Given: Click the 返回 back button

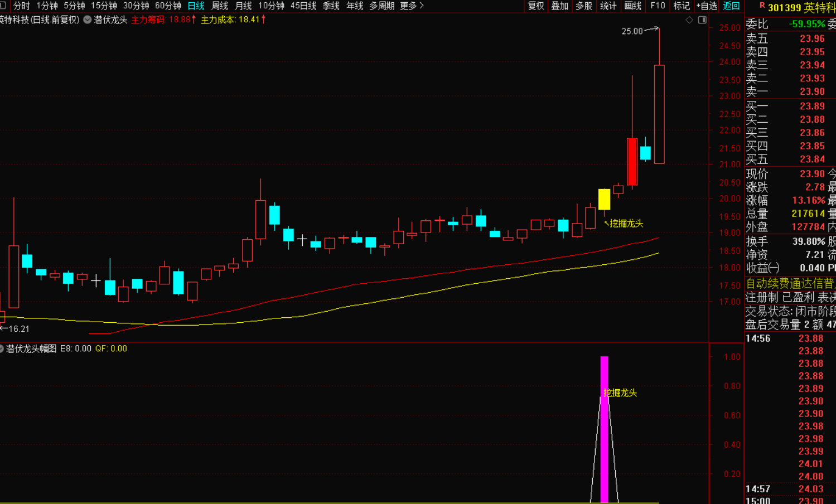Looking at the screenshot, I should [731, 6].
